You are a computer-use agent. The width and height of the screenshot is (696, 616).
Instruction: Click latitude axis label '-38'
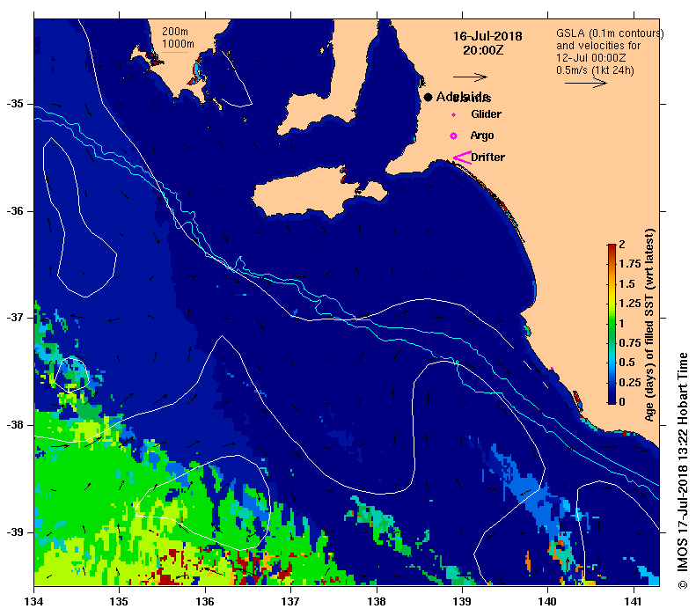(15, 425)
